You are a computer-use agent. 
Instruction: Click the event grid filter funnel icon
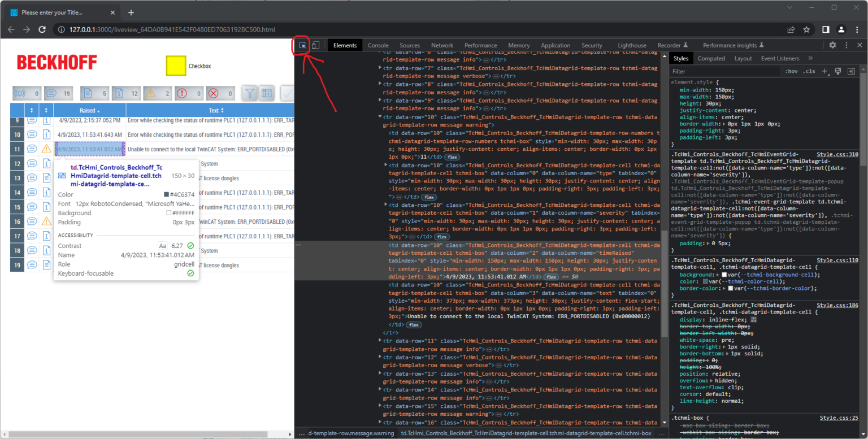coord(250,93)
